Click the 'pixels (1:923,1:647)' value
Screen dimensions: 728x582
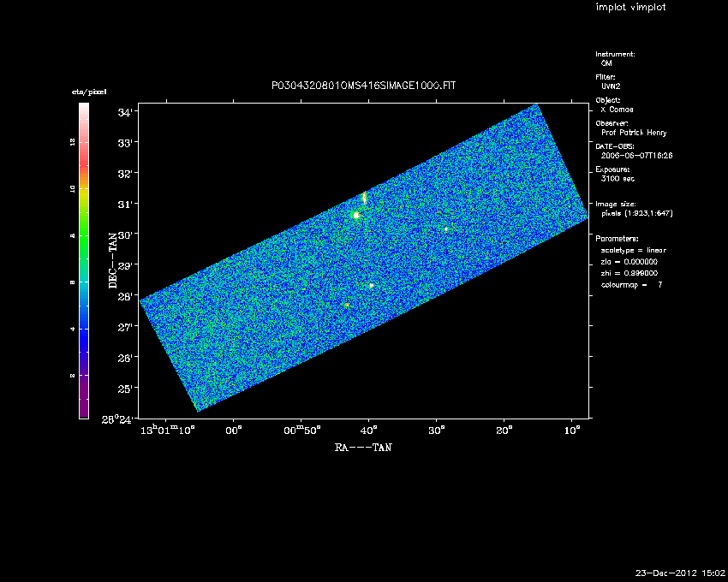pos(637,213)
